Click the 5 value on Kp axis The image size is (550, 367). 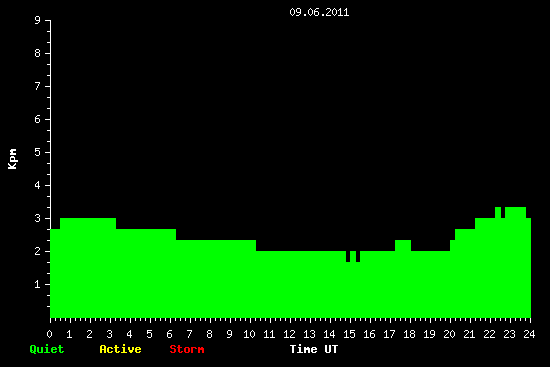click(x=38, y=152)
